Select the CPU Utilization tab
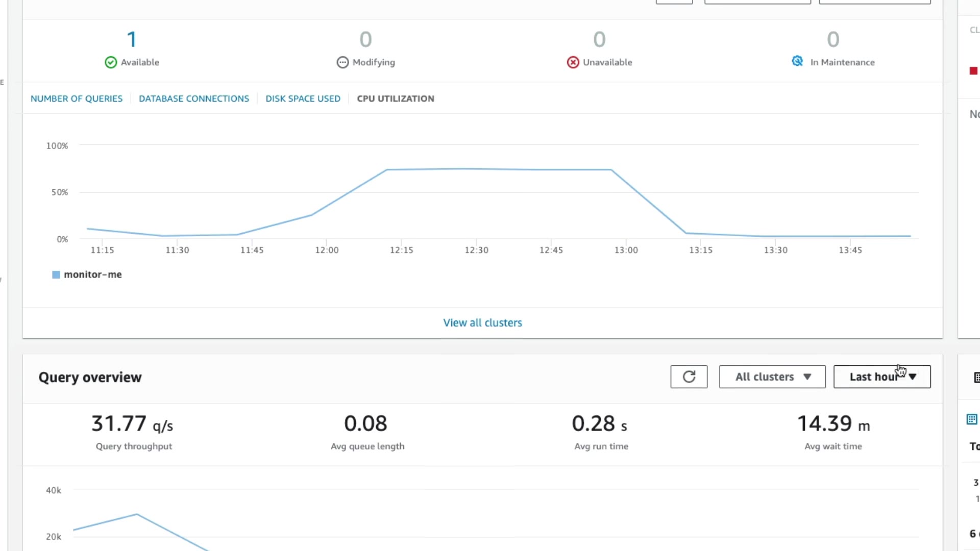Viewport: 980px width, 551px height. [396, 98]
